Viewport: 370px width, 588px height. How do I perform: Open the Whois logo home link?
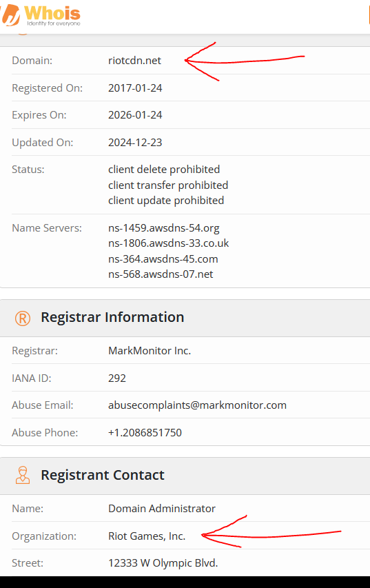tap(41, 15)
